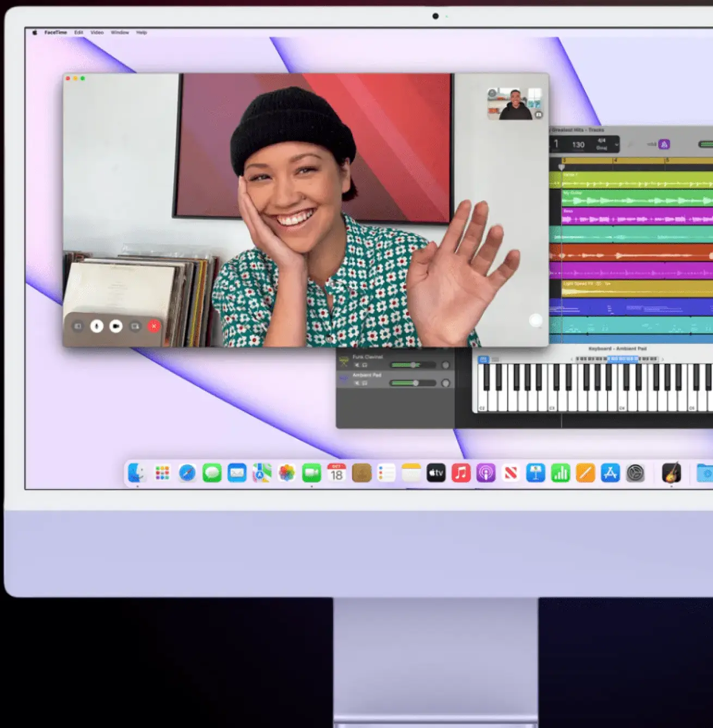Shift keyboard octave up with right arrow
The image size is (713, 728).
[x=663, y=359]
